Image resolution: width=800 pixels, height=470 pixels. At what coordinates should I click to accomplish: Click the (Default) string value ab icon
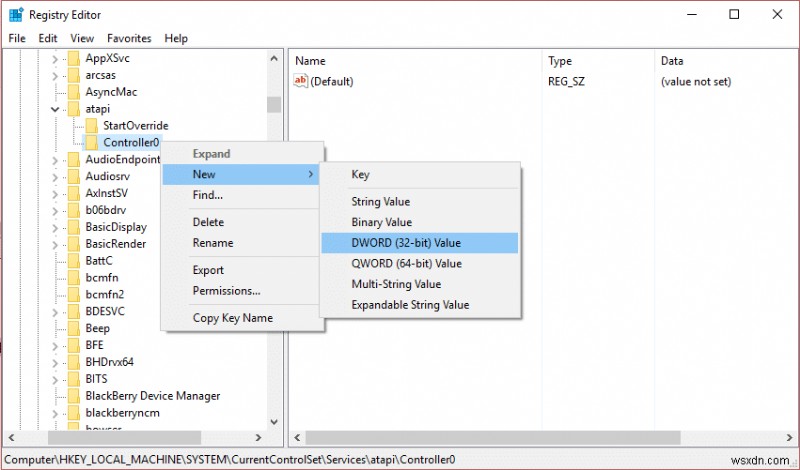(x=301, y=81)
